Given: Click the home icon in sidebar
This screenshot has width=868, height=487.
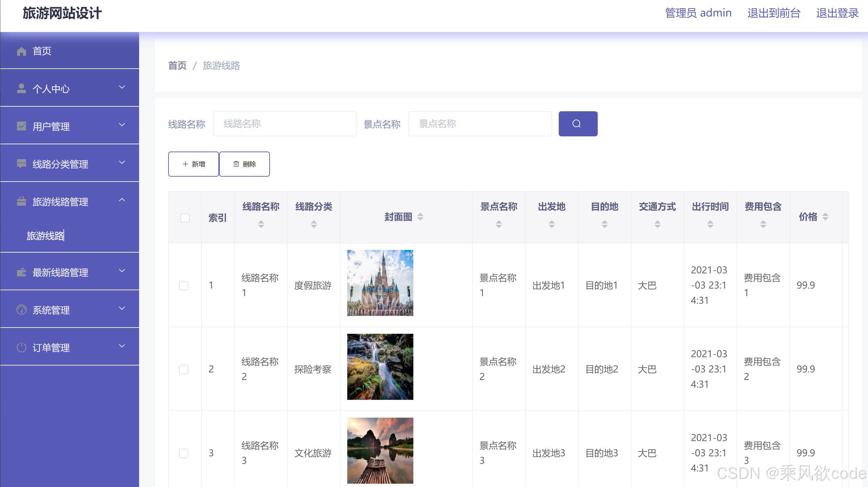Looking at the screenshot, I should 21,51.
